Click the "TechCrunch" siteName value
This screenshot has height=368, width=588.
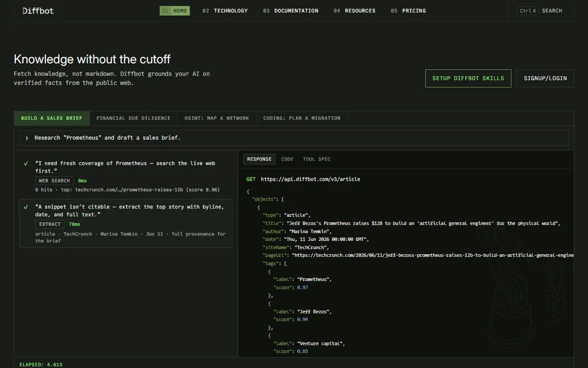(x=311, y=248)
